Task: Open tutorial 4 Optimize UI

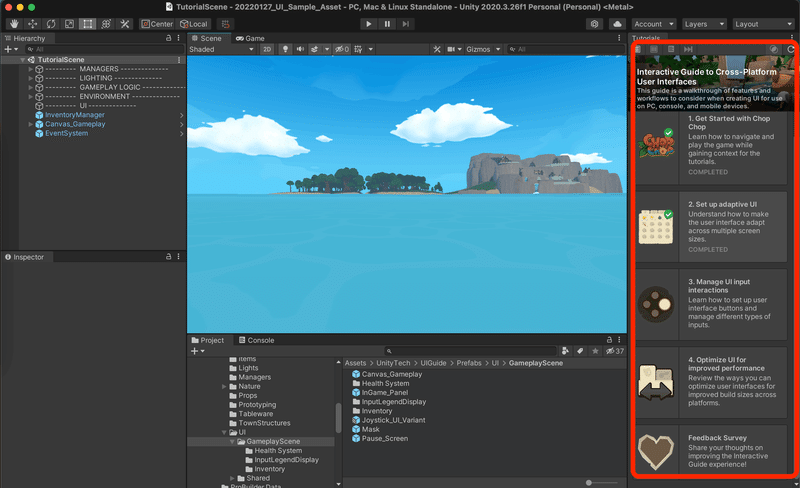Action: [711, 382]
